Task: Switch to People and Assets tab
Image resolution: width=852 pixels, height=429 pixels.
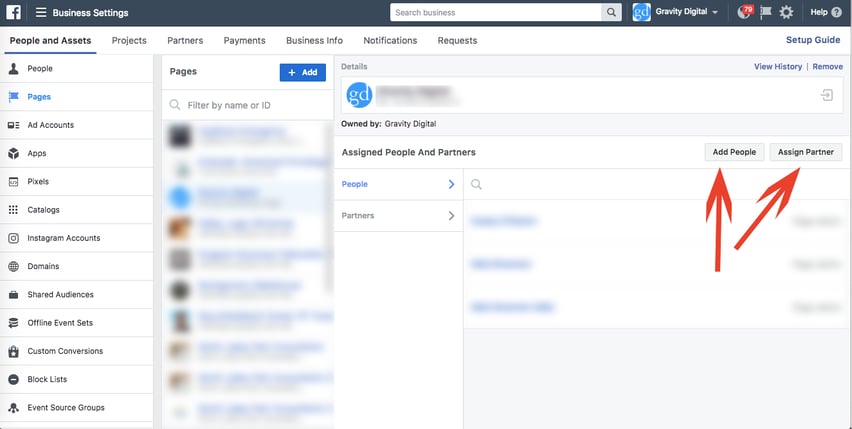Action: (x=51, y=40)
